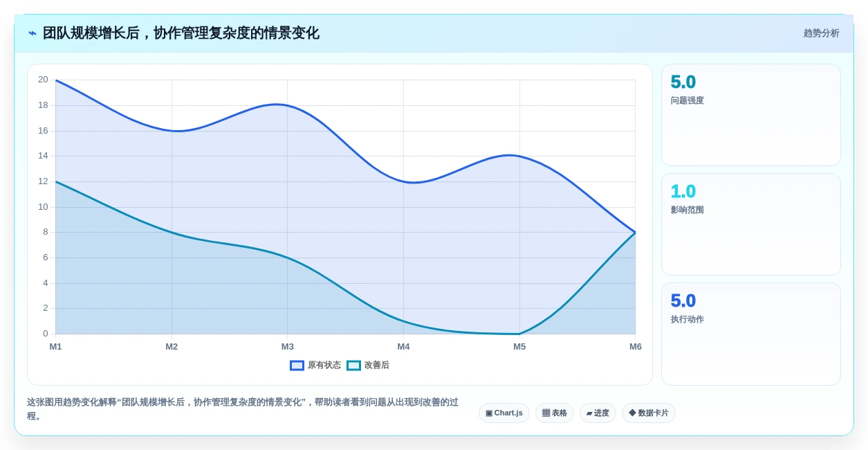Select the 数据卡片 tag chip
Screen dimensions: 868x450
(649, 413)
